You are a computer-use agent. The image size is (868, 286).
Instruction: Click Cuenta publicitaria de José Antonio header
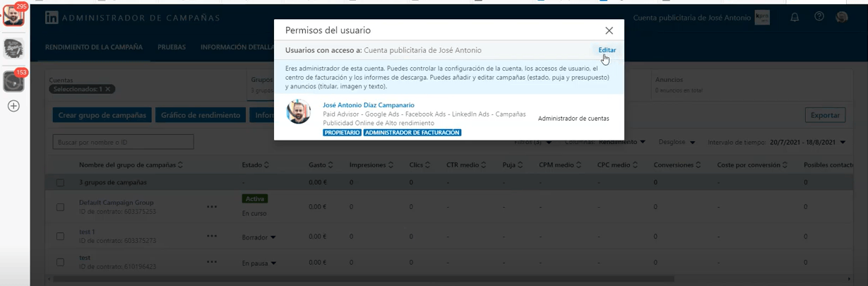point(692,18)
